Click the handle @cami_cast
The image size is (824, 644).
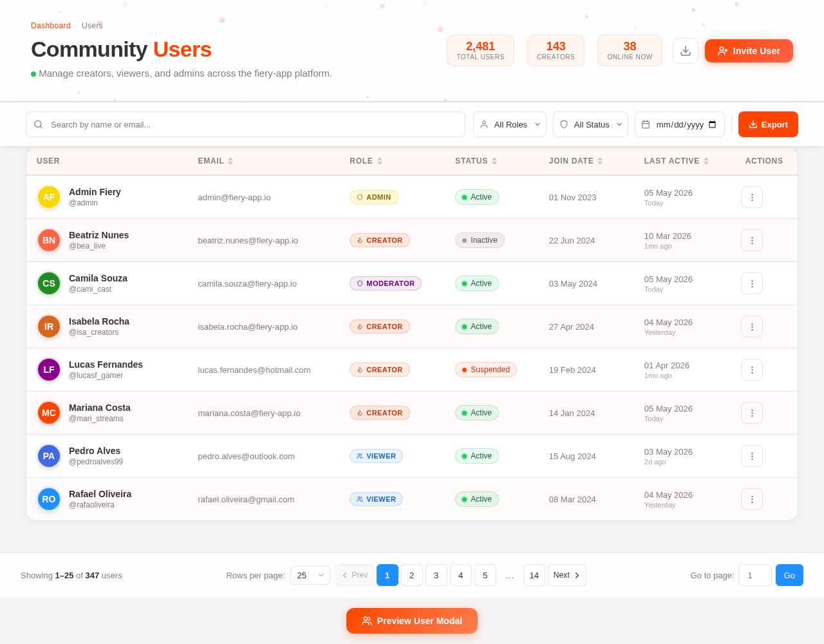point(90,289)
